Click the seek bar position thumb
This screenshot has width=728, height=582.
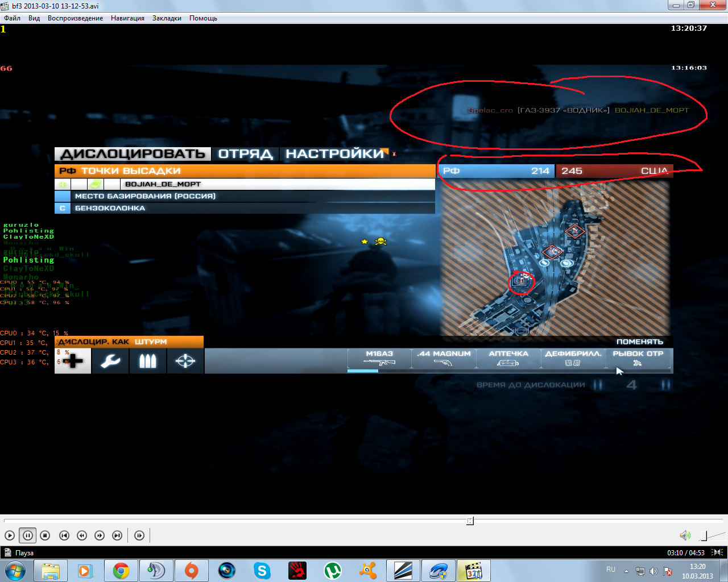coord(470,521)
